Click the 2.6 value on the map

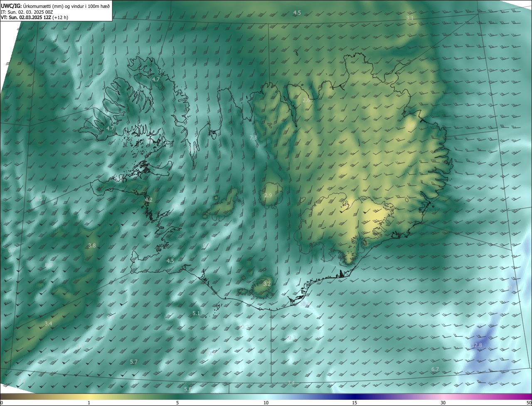306,100
